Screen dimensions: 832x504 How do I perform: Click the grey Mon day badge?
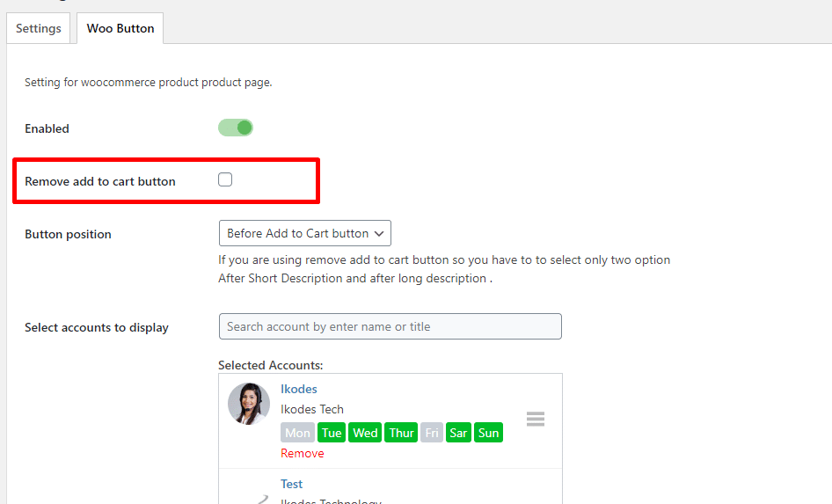point(297,433)
